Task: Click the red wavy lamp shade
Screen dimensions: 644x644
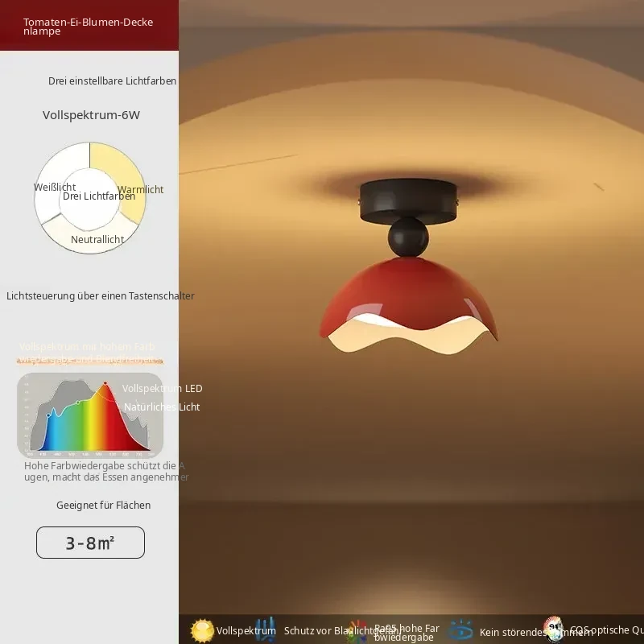Action: pyautogui.click(x=409, y=306)
